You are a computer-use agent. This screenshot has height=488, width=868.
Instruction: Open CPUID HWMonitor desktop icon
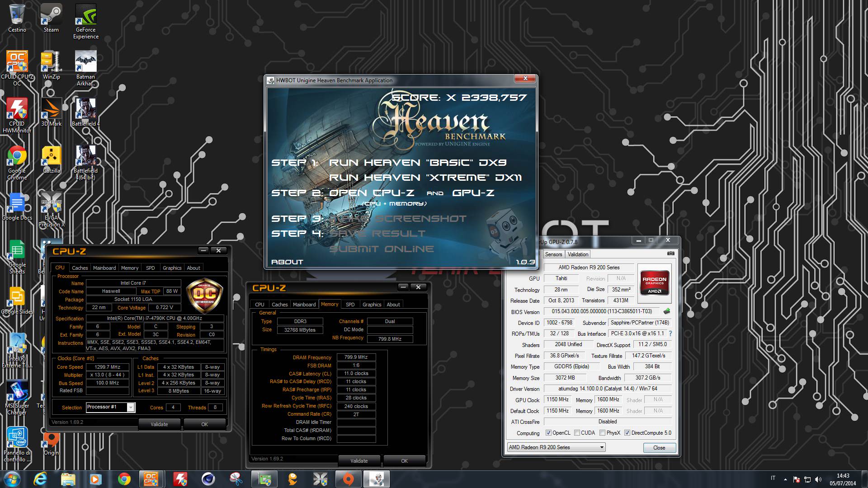point(17,115)
